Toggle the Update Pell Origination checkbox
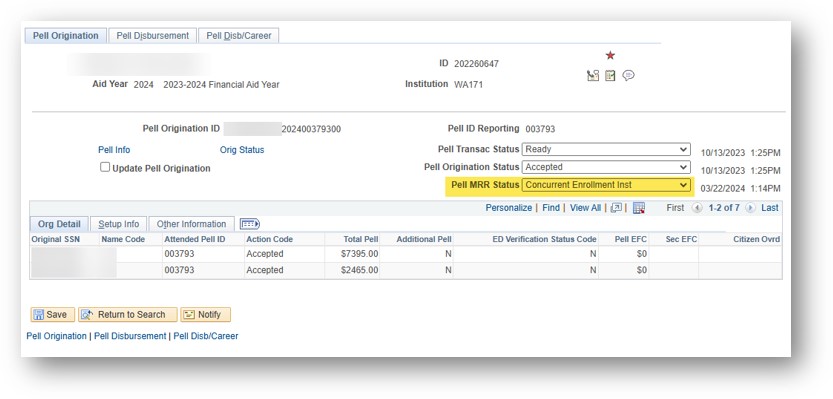This screenshot has width=833, height=399. pyautogui.click(x=105, y=167)
